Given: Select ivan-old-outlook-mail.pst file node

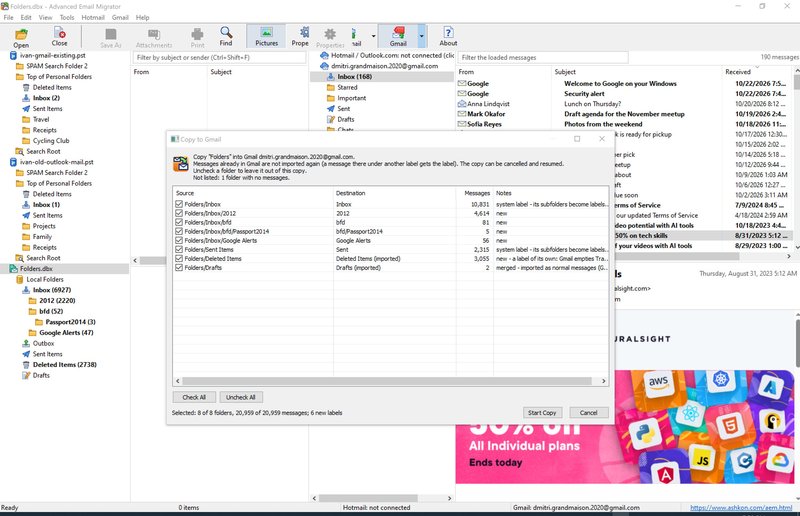Looking at the screenshot, I should pos(57,162).
